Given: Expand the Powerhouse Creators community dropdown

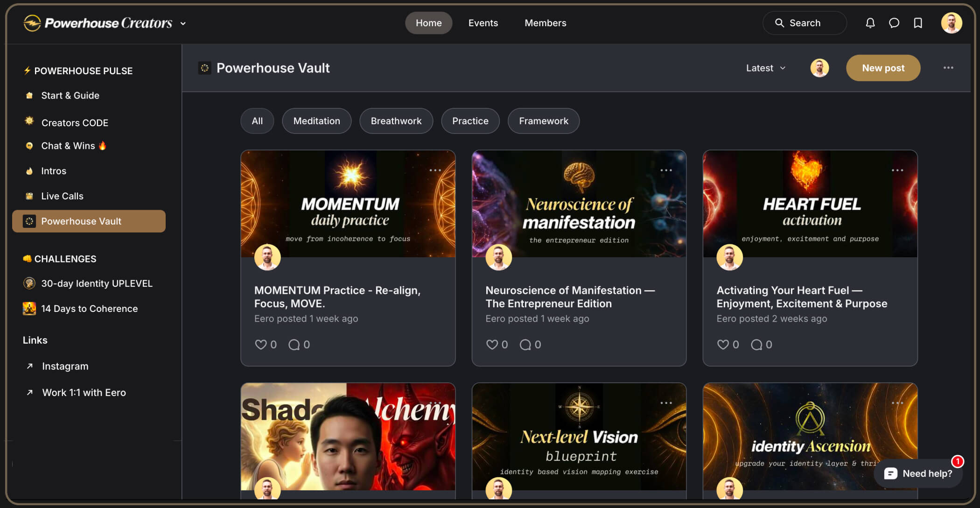Looking at the screenshot, I should pyautogui.click(x=183, y=23).
